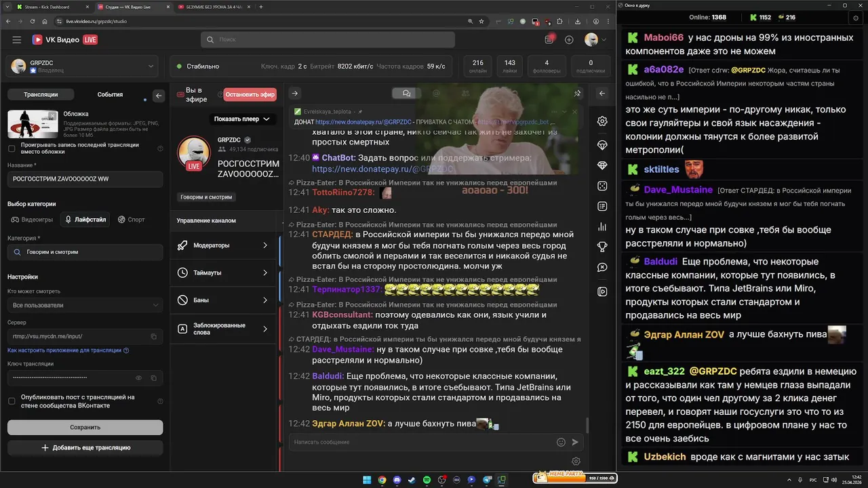The image size is (868, 488).
Task: Open chat settings gear in right sidebar
Action: click(602, 121)
